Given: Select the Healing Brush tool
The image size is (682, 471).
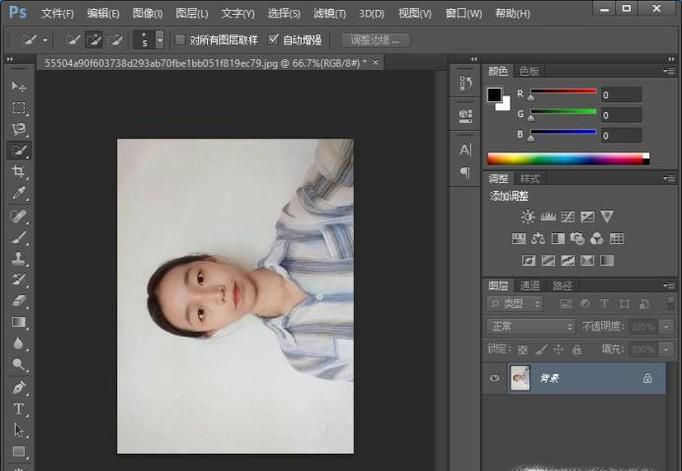Looking at the screenshot, I should pyautogui.click(x=18, y=216).
